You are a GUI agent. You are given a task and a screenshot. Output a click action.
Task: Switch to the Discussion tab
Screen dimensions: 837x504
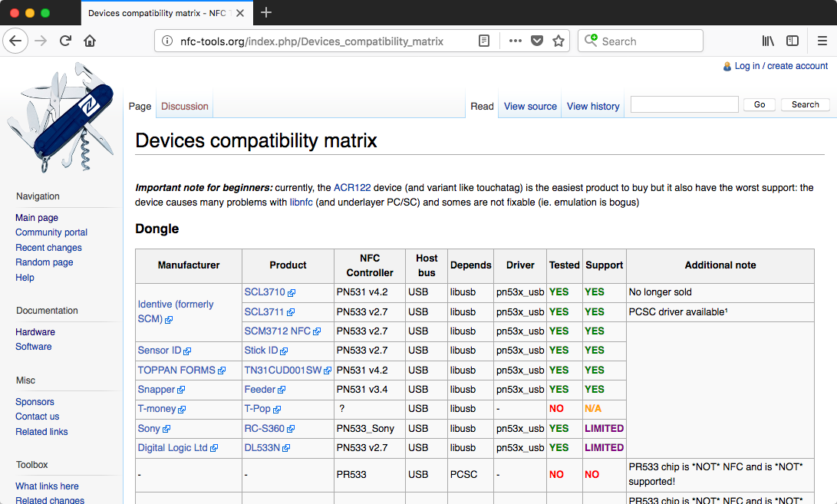click(x=184, y=107)
